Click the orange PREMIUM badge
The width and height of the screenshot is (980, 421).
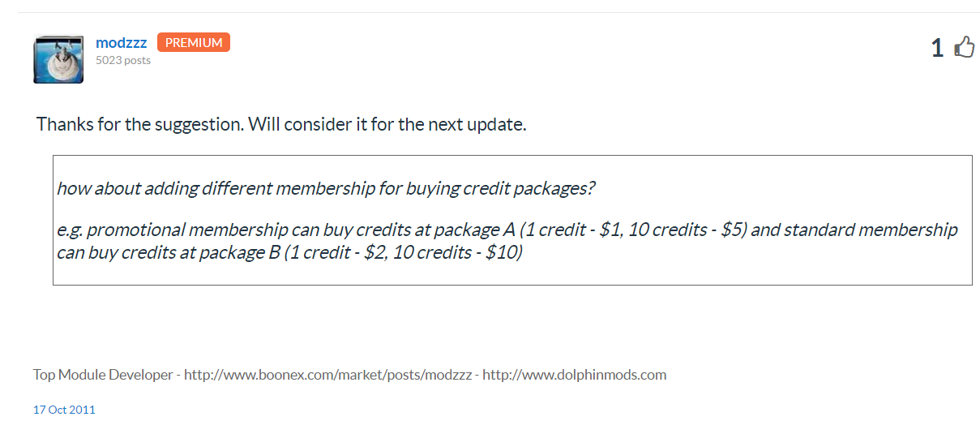[194, 43]
